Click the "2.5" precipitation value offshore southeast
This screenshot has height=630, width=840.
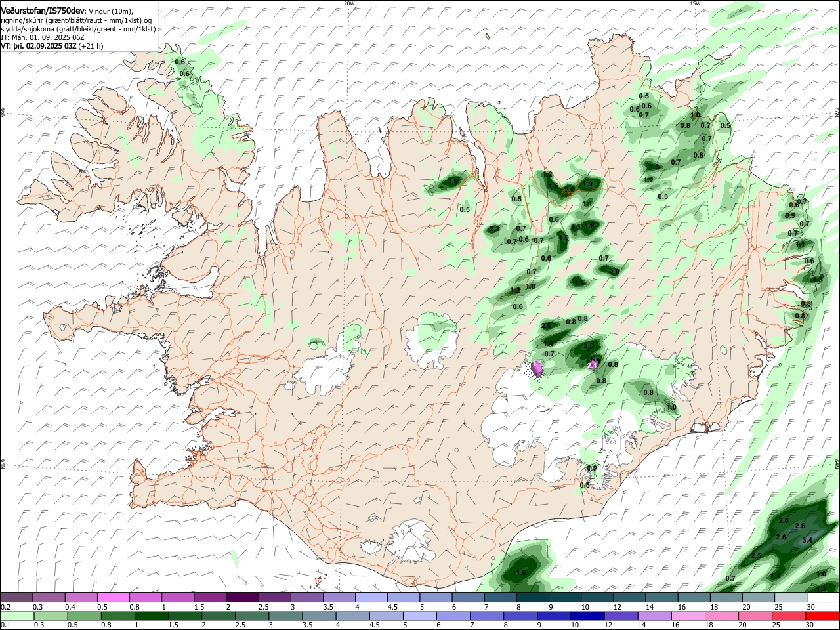click(755, 555)
